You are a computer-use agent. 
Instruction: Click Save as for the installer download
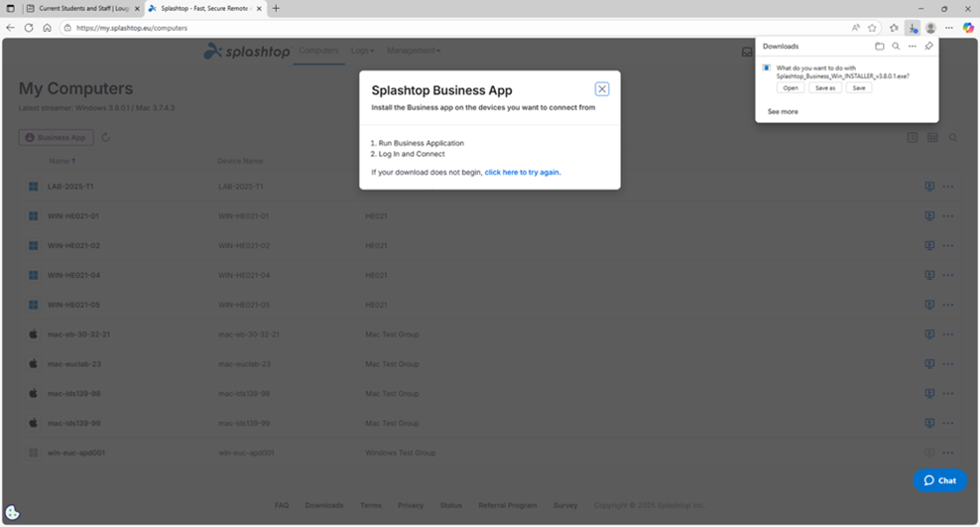(824, 88)
